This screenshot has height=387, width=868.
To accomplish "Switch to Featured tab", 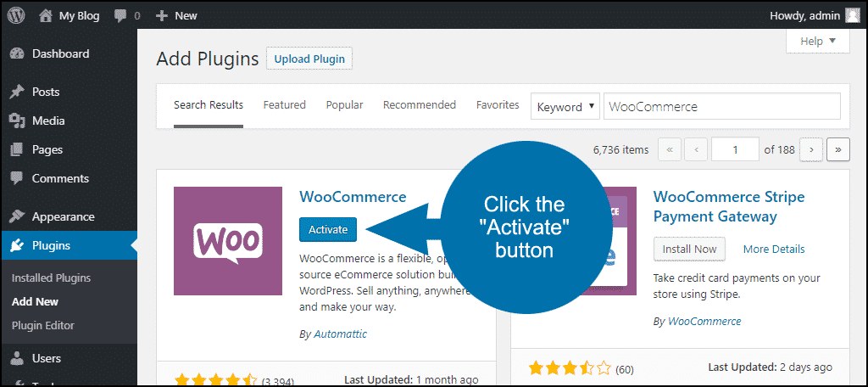I will 285,104.
